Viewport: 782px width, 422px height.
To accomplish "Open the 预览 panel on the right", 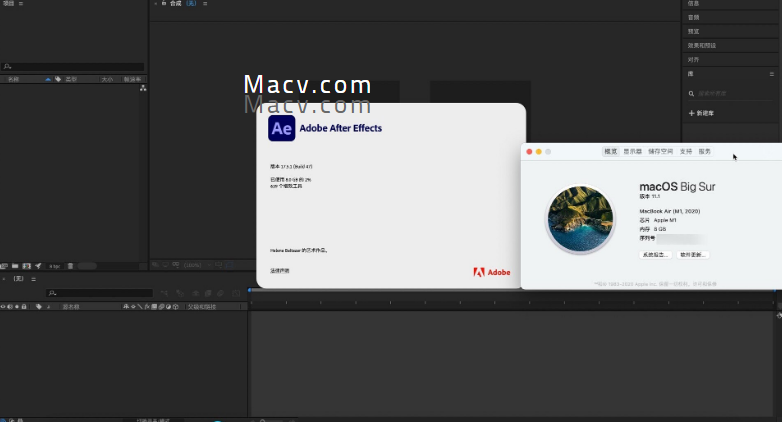I will click(x=693, y=31).
